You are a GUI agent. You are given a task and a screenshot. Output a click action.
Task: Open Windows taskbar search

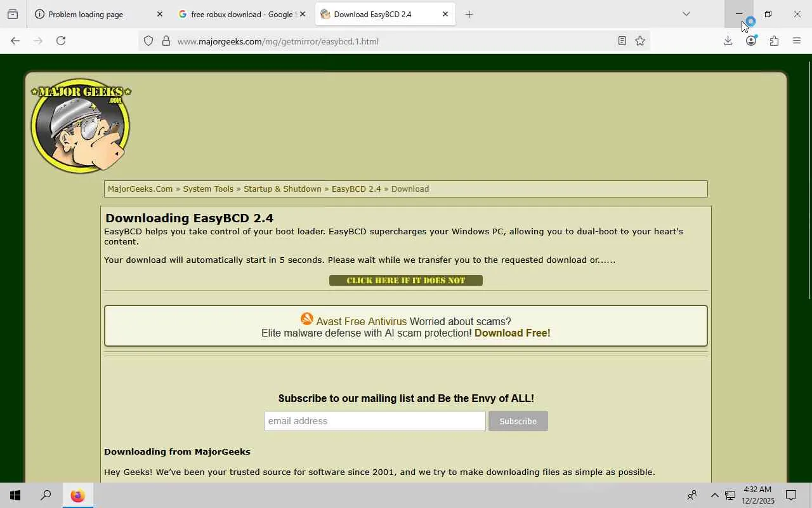tap(46, 495)
